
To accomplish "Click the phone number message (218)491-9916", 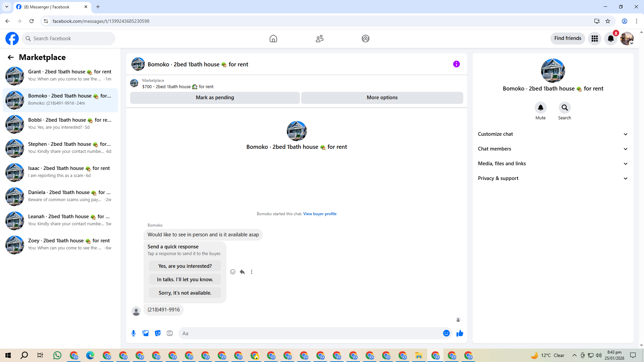I will click(164, 310).
